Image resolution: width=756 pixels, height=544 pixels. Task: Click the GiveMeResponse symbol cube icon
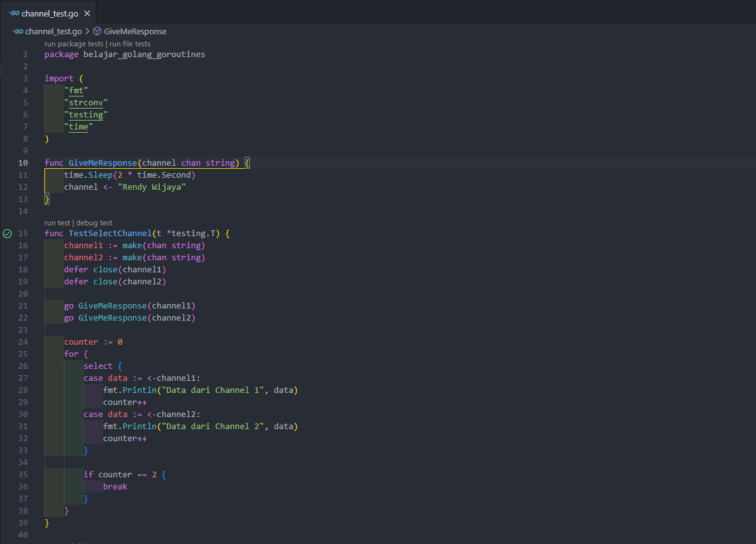coord(97,31)
